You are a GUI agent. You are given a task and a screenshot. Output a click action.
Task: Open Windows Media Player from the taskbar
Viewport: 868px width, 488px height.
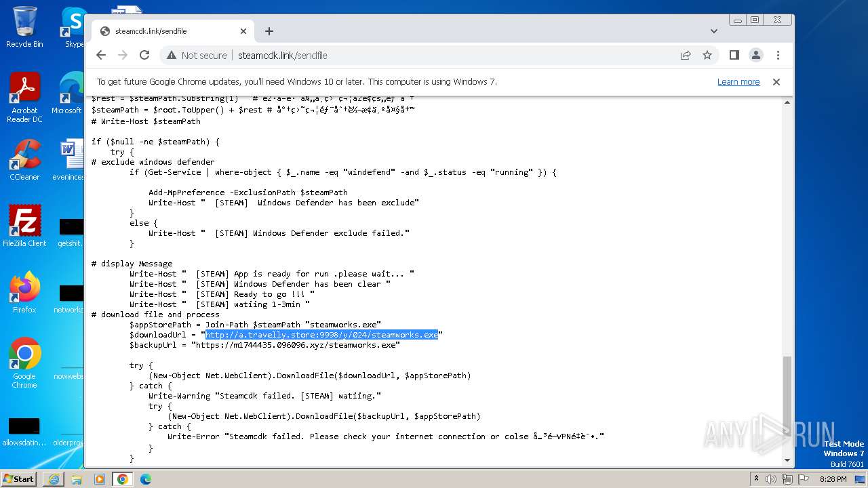pos(100,479)
